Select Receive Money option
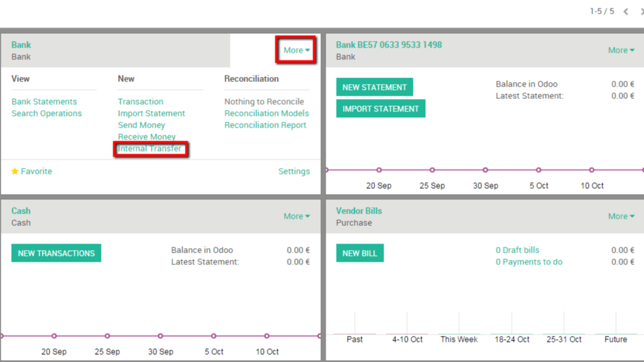The height and width of the screenshot is (362, 644). click(x=147, y=137)
